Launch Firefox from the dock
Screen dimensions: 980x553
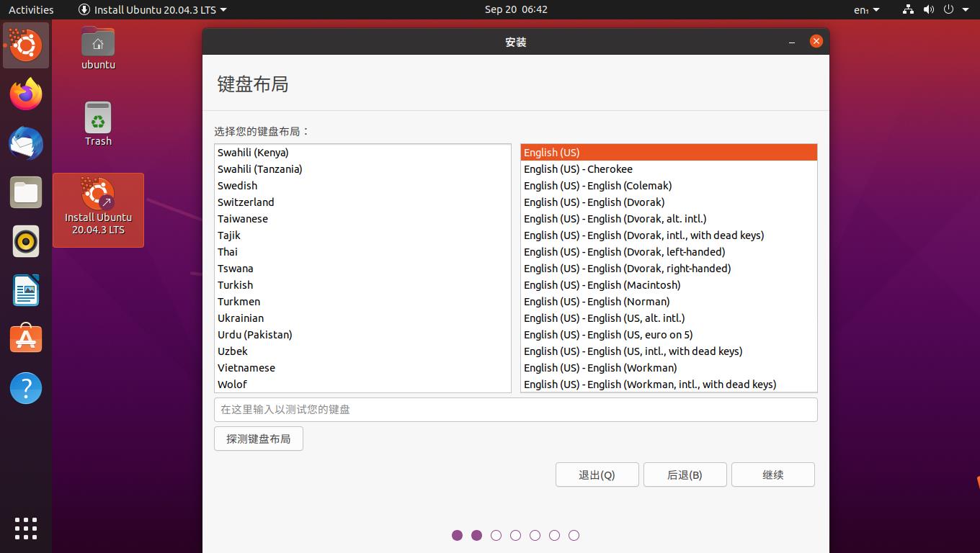pyautogui.click(x=26, y=94)
